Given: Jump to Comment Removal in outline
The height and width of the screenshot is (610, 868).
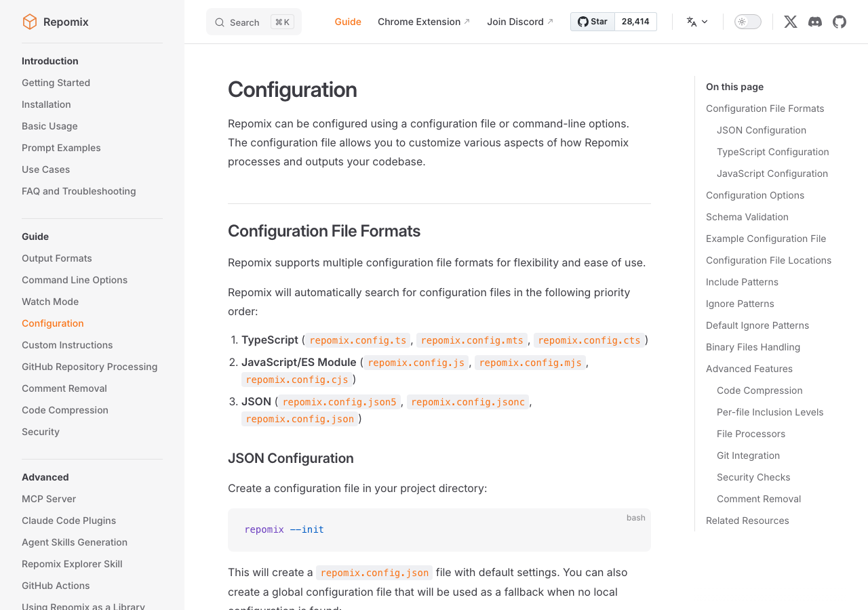Looking at the screenshot, I should coord(759,499).
